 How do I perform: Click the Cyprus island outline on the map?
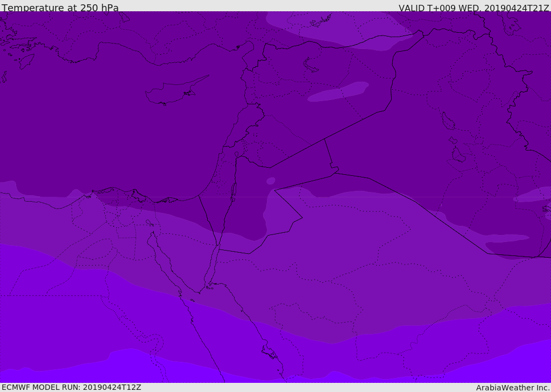point(176,91)
